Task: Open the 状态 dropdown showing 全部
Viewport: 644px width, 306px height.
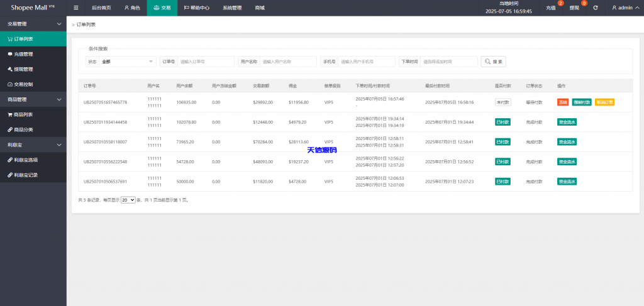Action: (127, 62)
